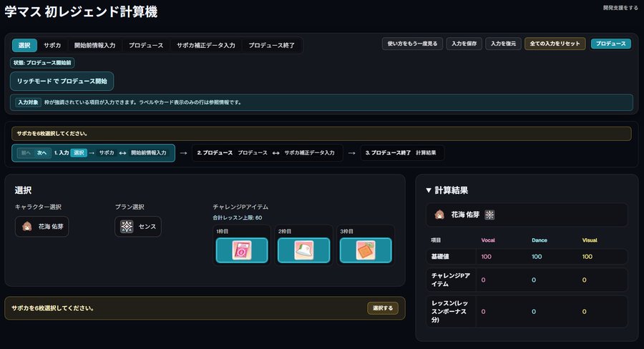
Task: Click 選択 chip in step 1 workflow
Action: coord(79,153)
